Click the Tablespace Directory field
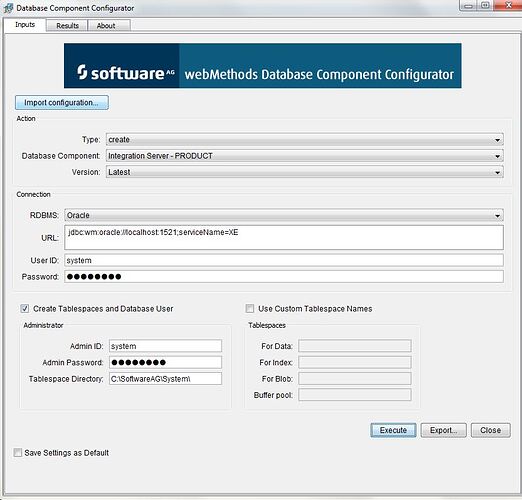 (165, 379)
